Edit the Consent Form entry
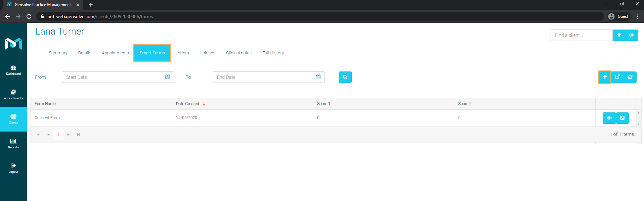The image size is (644, 201). tap(622, 118)
